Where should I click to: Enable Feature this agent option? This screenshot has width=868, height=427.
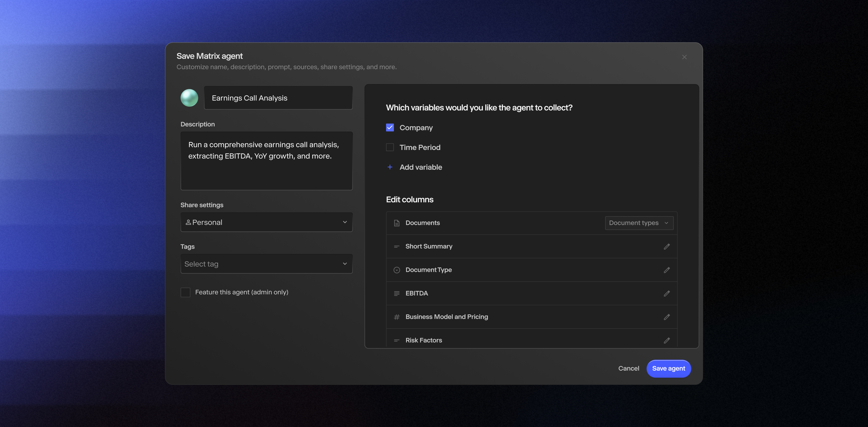pyautogui.click(x=185, y=292)
